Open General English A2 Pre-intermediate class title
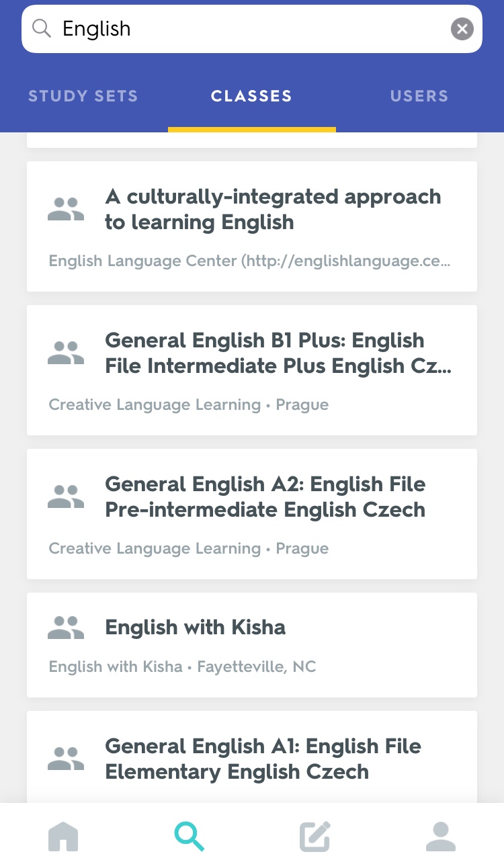 coord(265,497)
